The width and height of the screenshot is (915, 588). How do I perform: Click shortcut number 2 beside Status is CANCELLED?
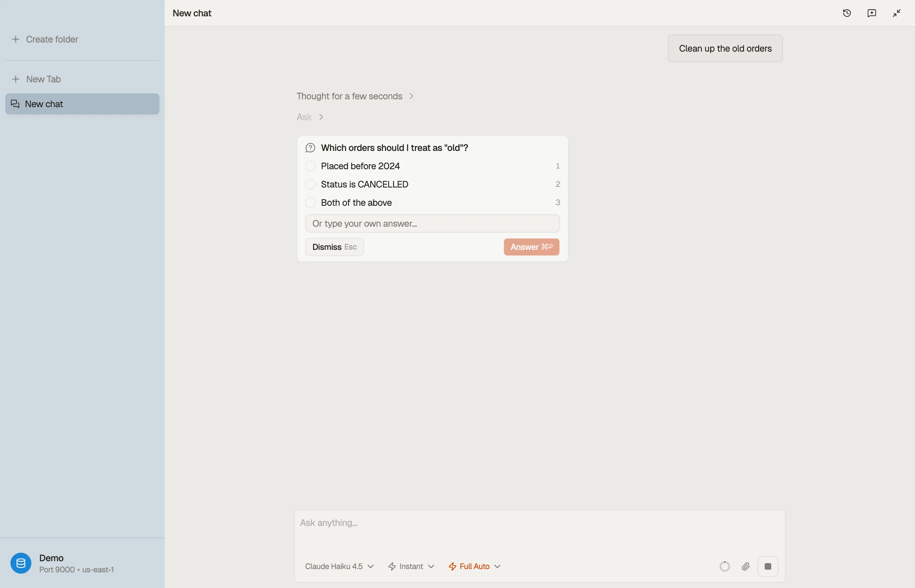(557, 185)
